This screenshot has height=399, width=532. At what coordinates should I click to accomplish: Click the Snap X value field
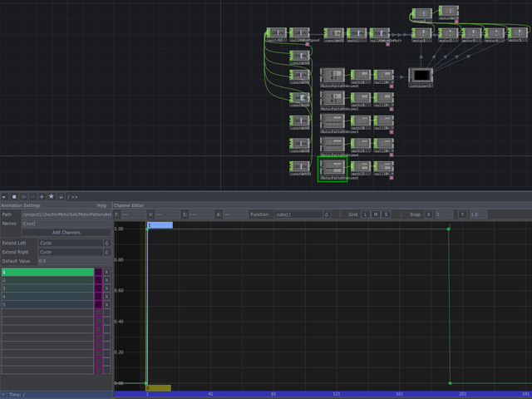click(444, 214)
